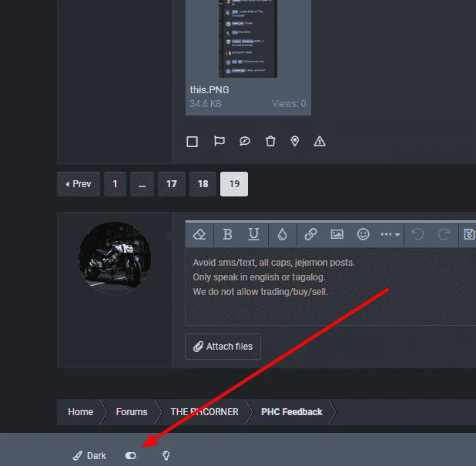Click the this.PNG file name

tap(210, 90)
